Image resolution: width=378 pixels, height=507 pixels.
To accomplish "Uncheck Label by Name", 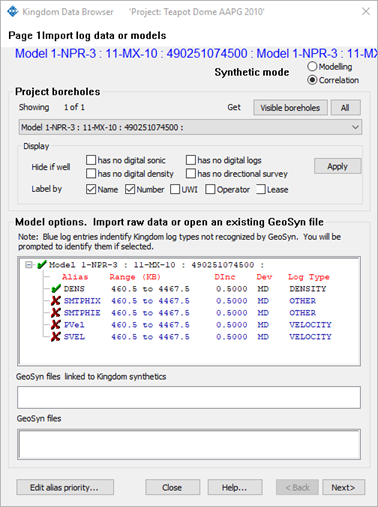I will tap(91, 189).
